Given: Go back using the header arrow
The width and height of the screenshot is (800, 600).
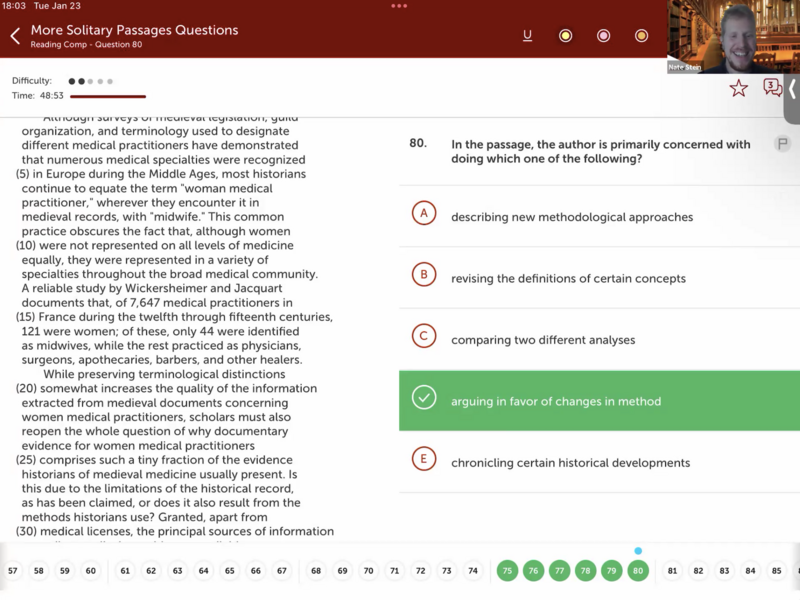Looking at the screenshot, I should click(x=15, y=37).
